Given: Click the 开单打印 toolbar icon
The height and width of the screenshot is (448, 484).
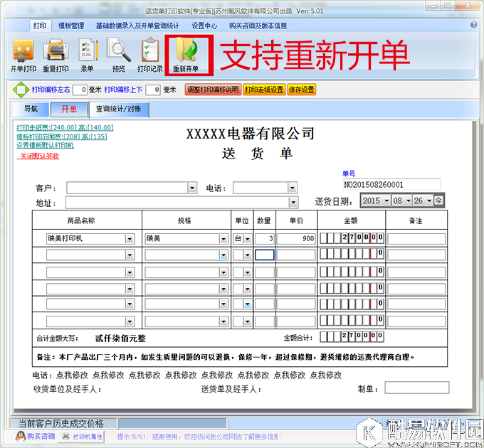Looking at the screenshot, I should coord(23,55).
